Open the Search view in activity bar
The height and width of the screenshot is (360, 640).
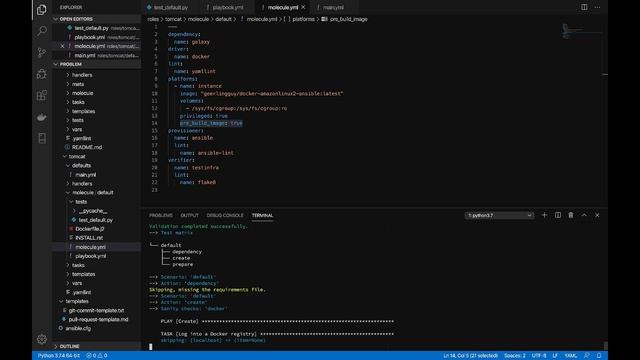[x=42, y=31]
